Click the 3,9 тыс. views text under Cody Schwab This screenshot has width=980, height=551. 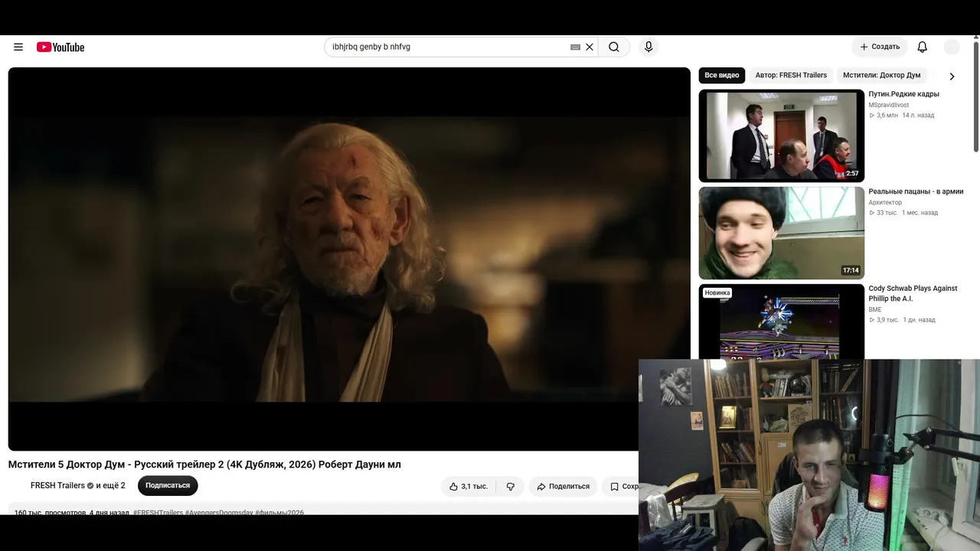(887, 320)
